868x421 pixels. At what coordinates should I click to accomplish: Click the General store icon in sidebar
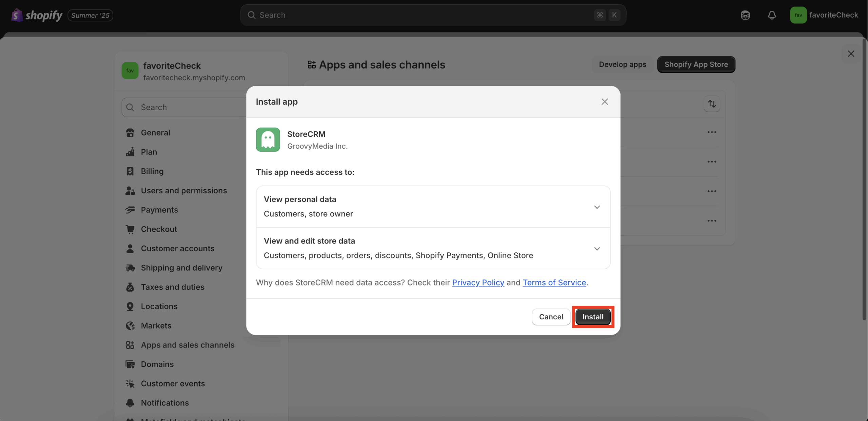(x=130, y=132)
